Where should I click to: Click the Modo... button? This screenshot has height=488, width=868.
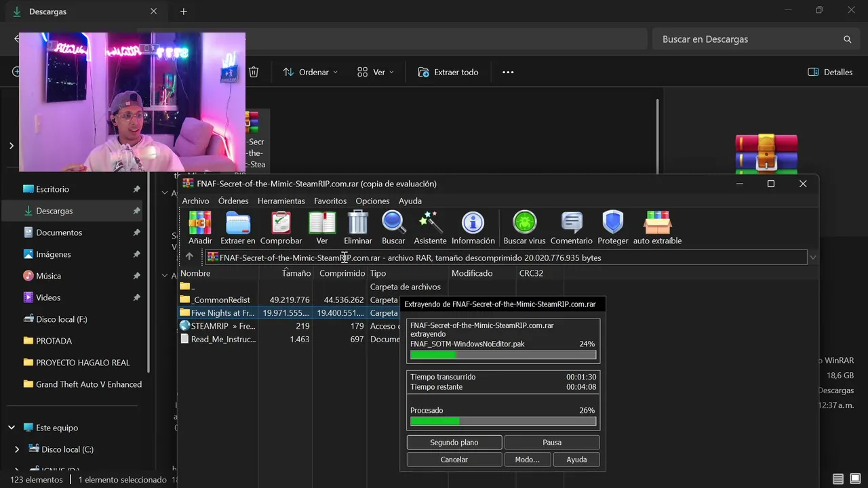[x=527, y=459]
